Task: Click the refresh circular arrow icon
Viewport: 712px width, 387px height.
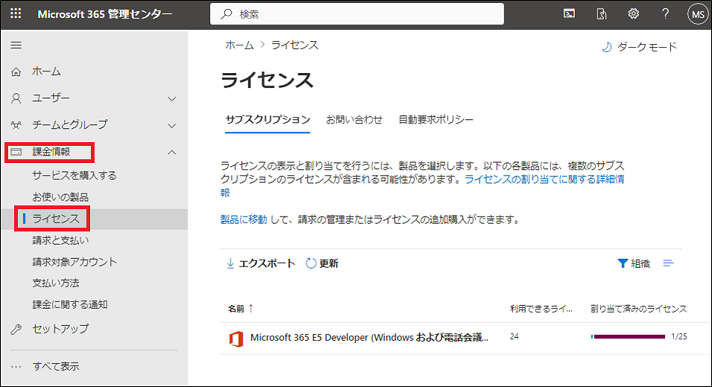Action: [311, 263]
